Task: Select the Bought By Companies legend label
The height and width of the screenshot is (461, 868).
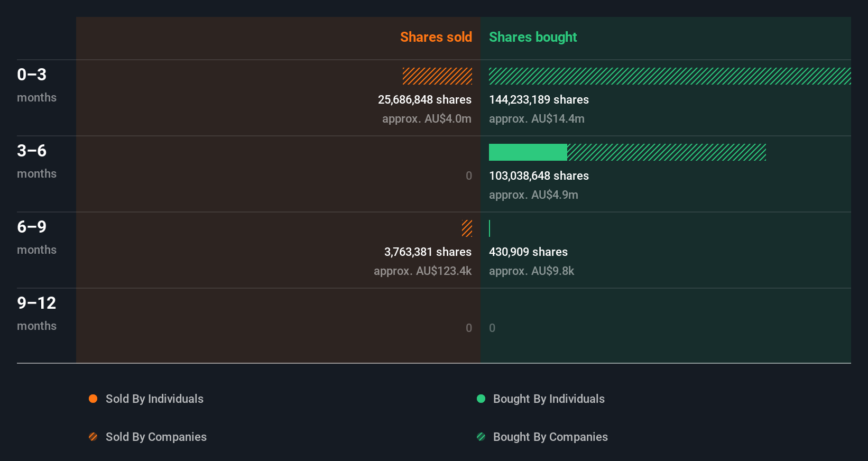Action: pyautogui.click(x=550, y=437)
